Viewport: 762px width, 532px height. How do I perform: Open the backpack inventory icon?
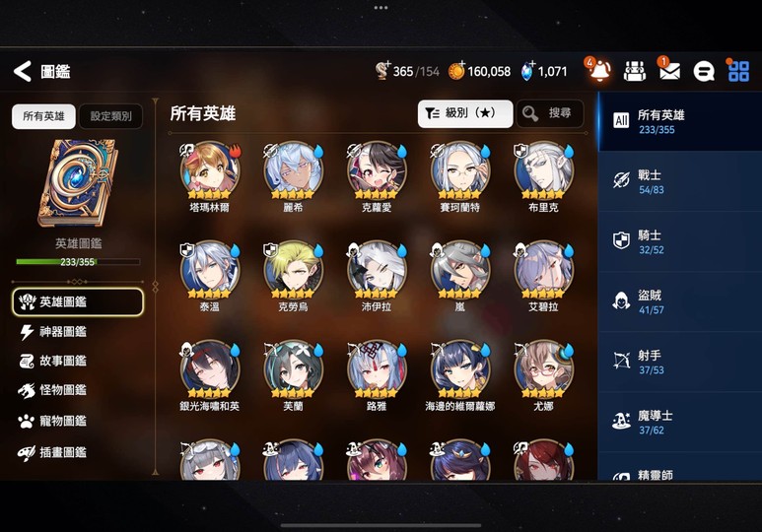click(634, 71)
